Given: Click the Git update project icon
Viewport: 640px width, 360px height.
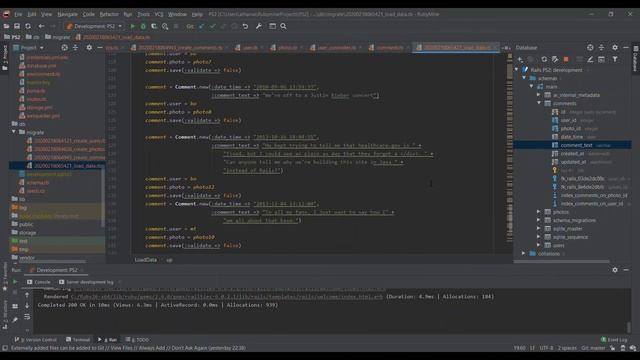Looking at the screenshot, I should click(x=202, y=26).
